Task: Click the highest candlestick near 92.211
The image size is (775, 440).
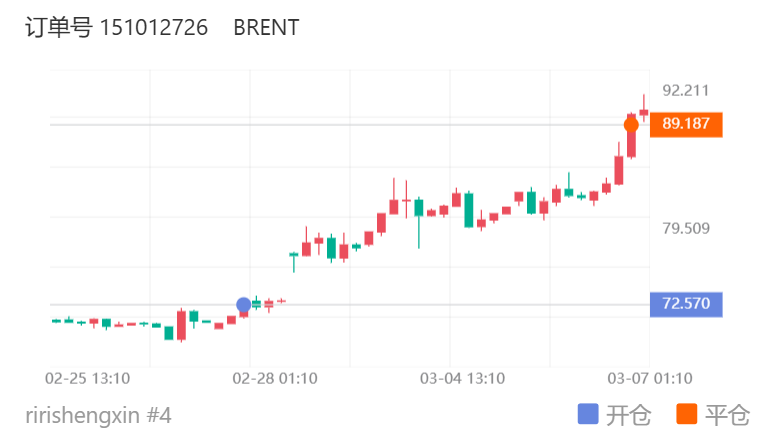Action: coord(644,109)
